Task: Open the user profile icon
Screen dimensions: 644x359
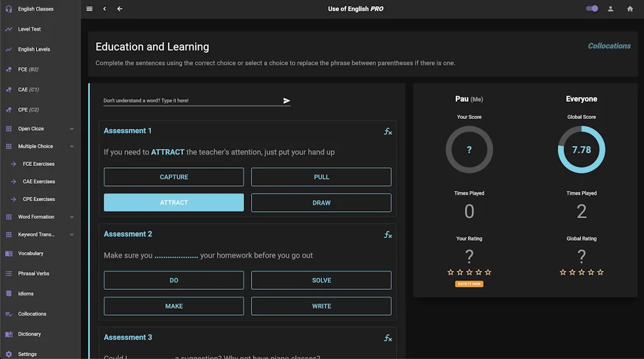Action: 610,9
